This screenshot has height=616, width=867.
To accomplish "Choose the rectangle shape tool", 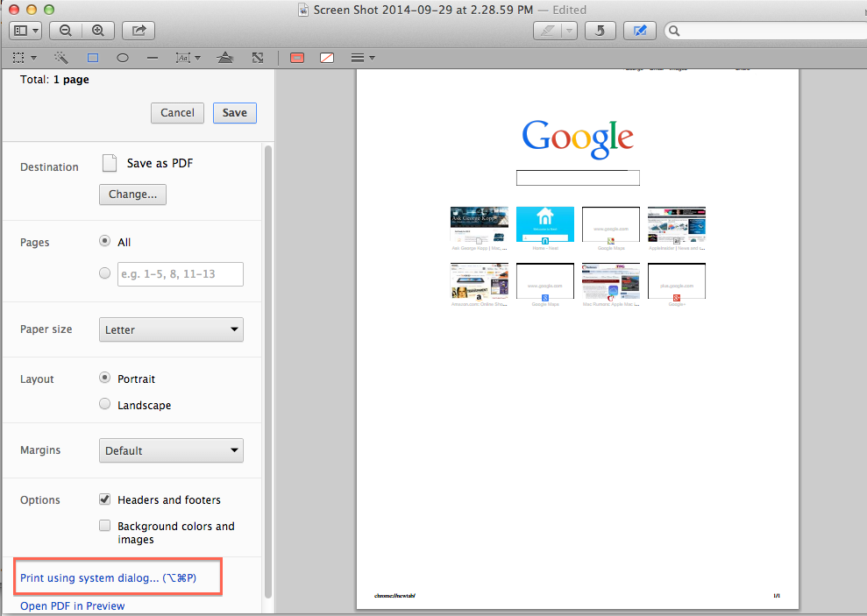I will [93, 58].
